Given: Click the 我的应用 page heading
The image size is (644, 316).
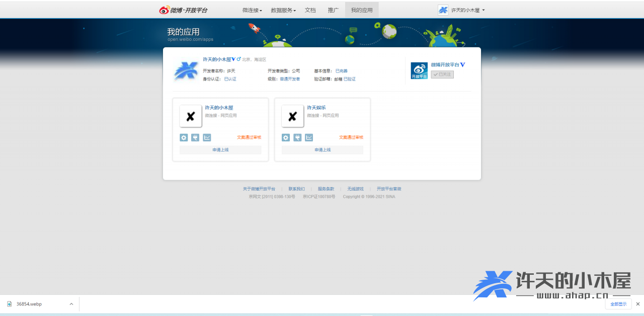Looking at the screenshot, I should point(183,32).
